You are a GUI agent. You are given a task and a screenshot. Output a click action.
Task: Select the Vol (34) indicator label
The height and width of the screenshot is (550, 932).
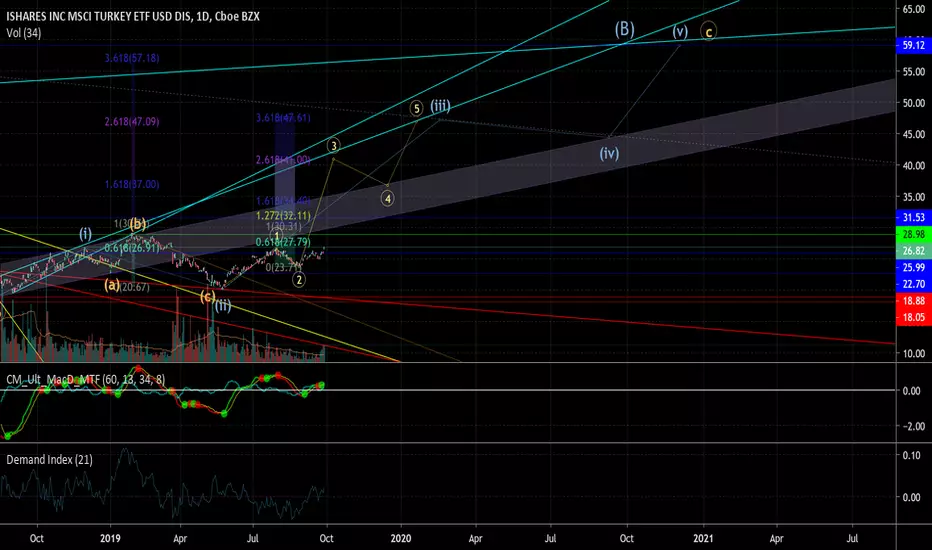(24, 33)
